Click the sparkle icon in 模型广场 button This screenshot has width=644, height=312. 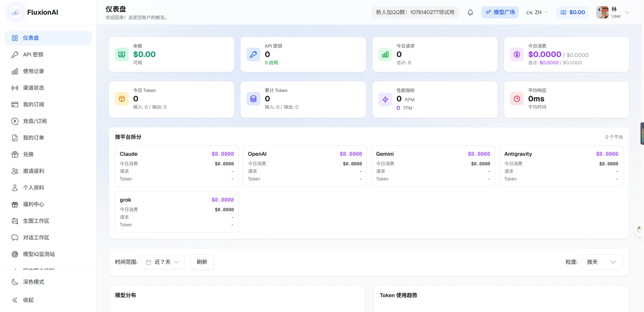488,12
